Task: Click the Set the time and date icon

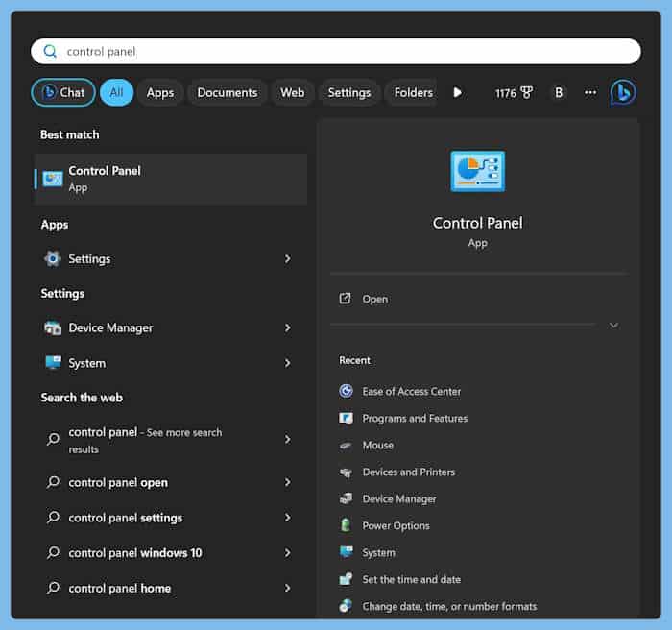Action: (x=346, y=579)
